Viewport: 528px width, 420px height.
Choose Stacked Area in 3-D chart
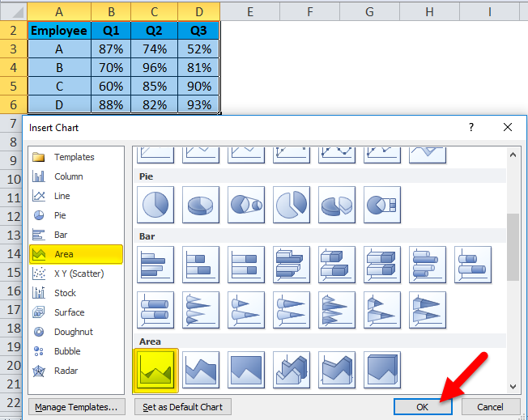337,370
